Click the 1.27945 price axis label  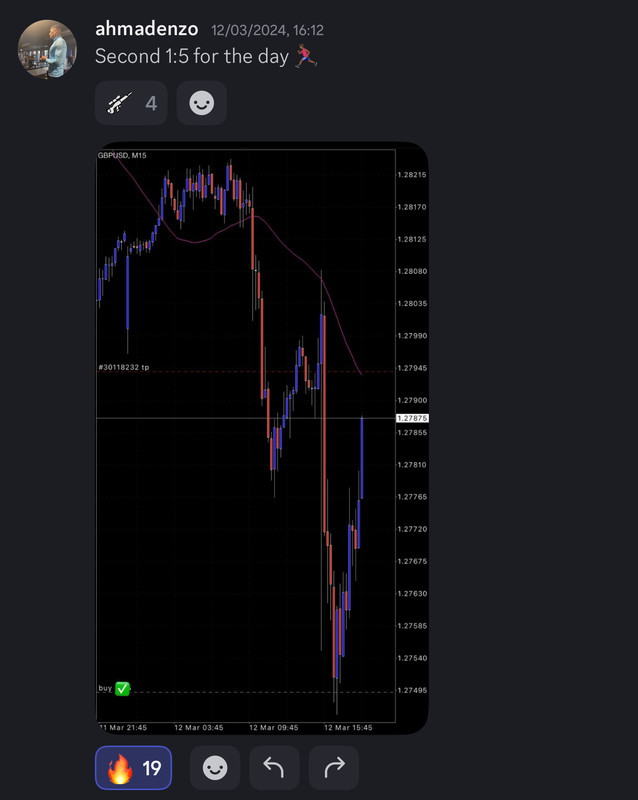[x=411, y=368]
